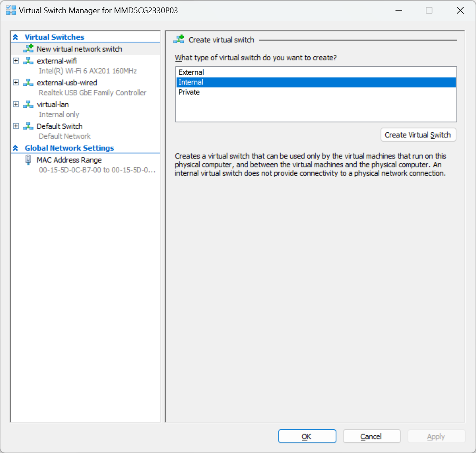The width and height of the screenshot is (476, 453).
Task: Collapse the Global Network Settings section
Action: point(16,148)
